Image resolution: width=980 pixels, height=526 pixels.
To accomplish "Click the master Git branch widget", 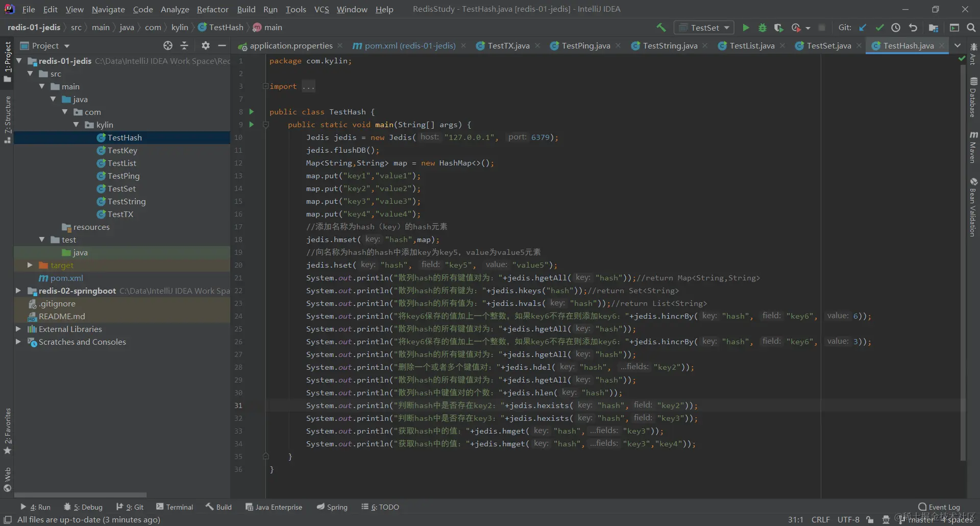I will 917,520.
